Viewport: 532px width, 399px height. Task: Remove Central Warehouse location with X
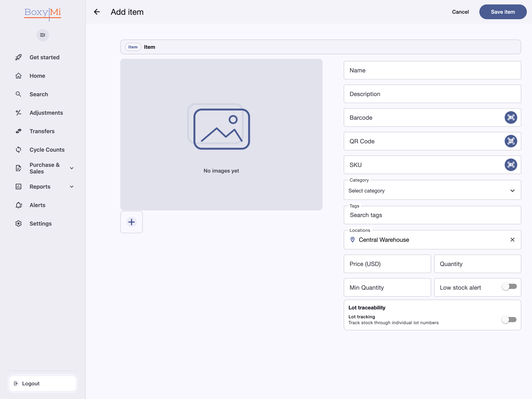(513, 240)
